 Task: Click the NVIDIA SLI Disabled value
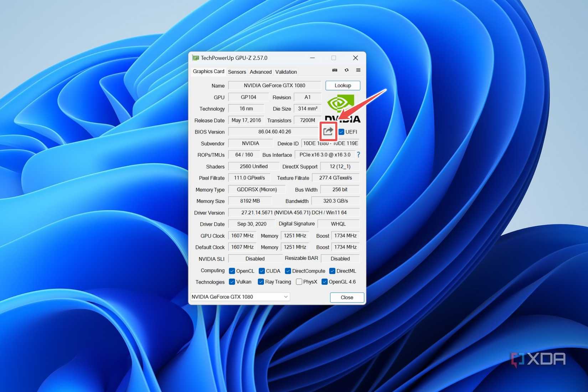tap(255, 259)
